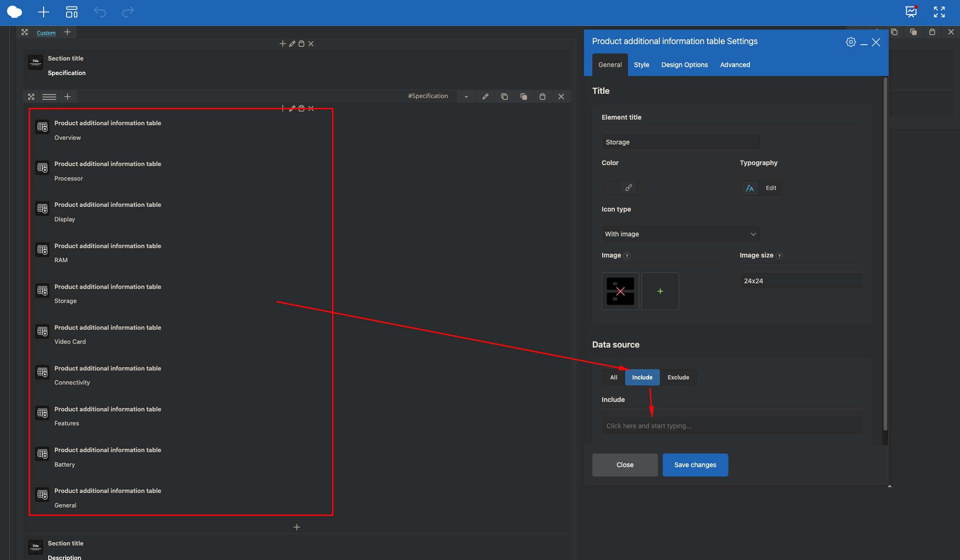Click the move icon beside Custom row layout
Viewport: 960px width, 560px height.
pos(25,32)
